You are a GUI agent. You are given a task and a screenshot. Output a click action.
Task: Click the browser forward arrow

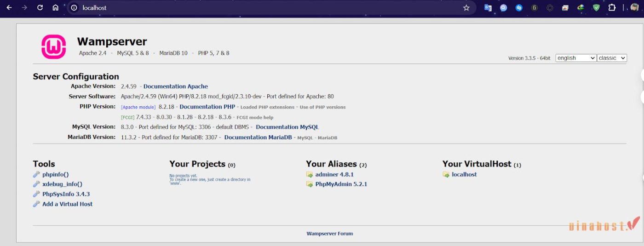(24, 8)
